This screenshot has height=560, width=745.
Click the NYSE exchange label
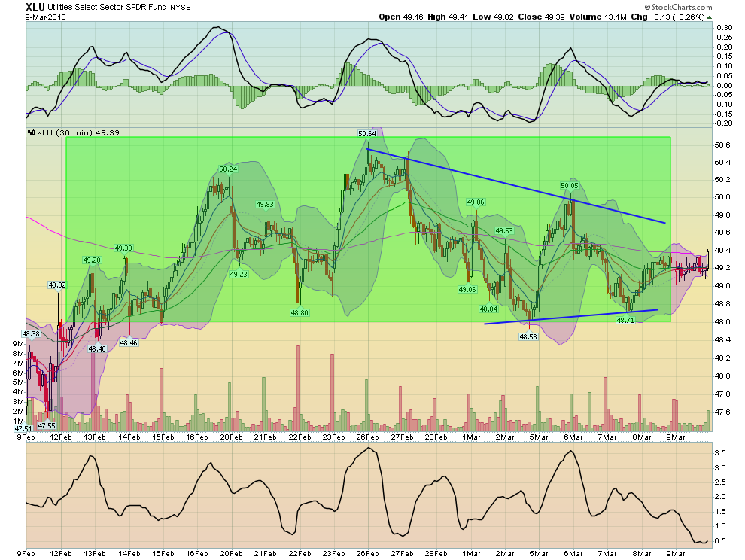(x=181, y=7)
